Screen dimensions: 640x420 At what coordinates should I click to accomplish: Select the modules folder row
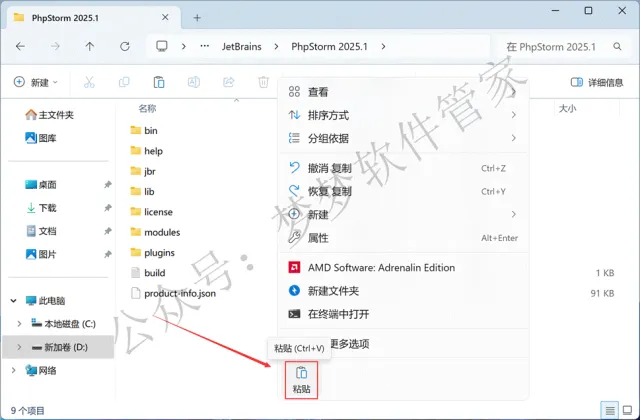pyautogui.click(x=156, y=232)
